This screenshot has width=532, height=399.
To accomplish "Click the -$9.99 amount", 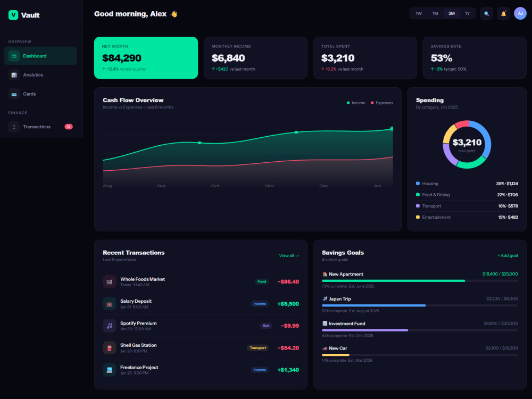I will (290, 326).
